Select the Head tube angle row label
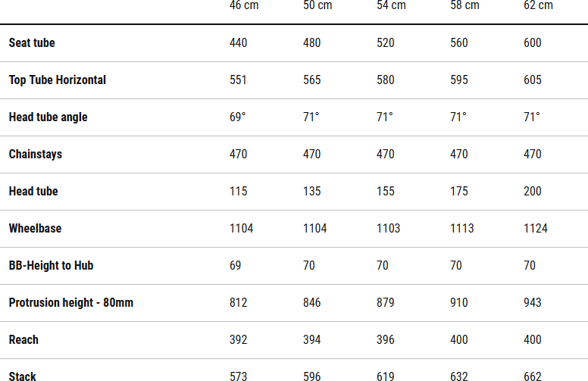The width and height of the screenshot is (588, 381). point(48,117)
